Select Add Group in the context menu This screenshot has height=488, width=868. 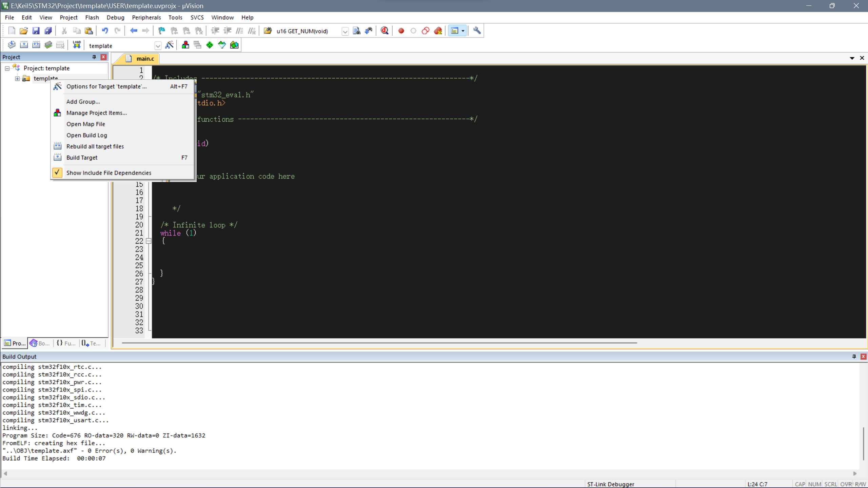tap(83, 101)
